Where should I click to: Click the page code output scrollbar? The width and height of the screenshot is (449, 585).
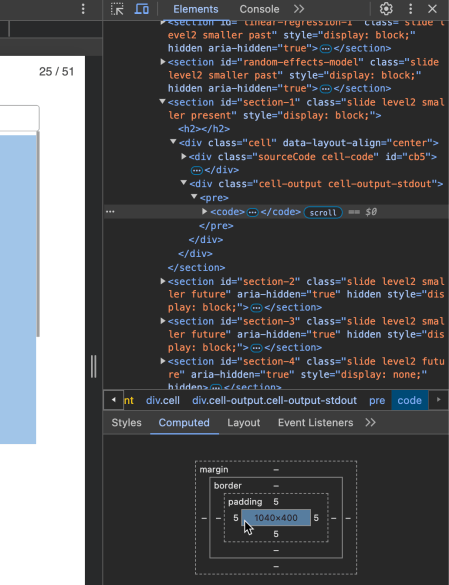tap(38, 234)
